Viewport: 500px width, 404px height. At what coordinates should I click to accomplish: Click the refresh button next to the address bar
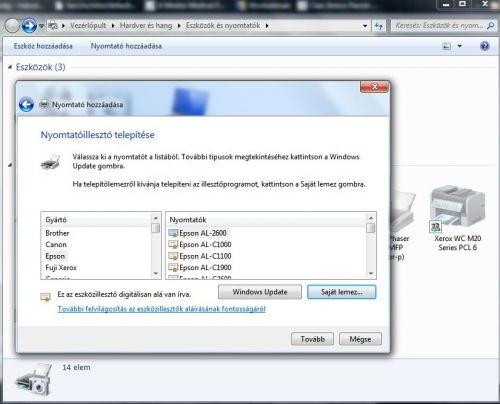click(x=379, y=26)
